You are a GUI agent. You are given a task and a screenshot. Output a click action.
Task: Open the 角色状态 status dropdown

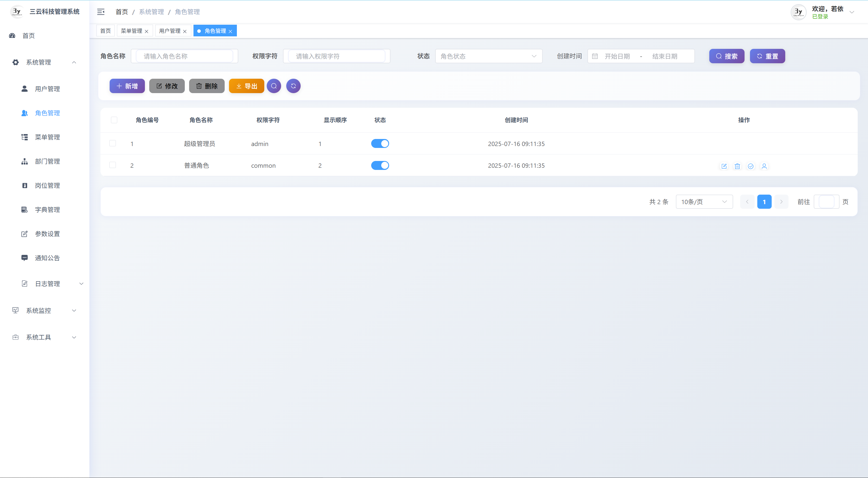pyautogui.click(x=488, y=56)
